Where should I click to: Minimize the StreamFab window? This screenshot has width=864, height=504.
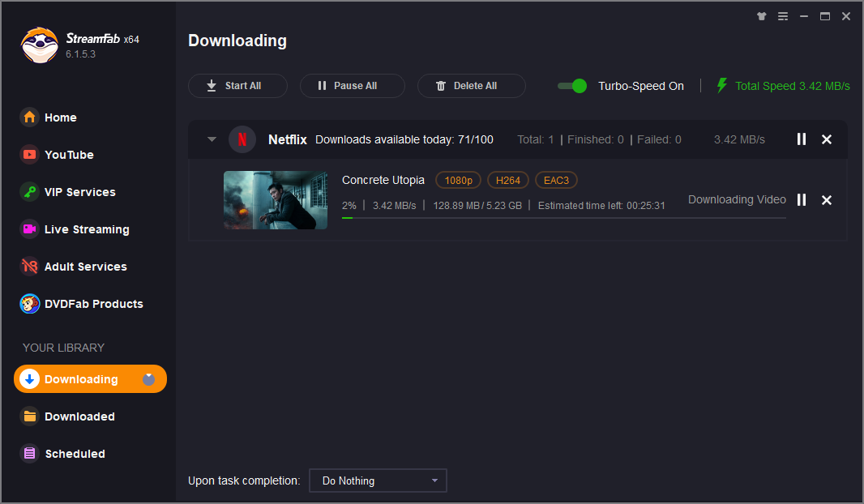pyautogui.click(x=804, y=16)
